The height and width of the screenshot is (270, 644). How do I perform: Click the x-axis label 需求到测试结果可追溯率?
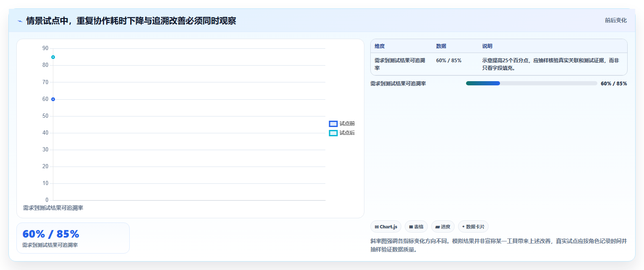coord(53,208)
